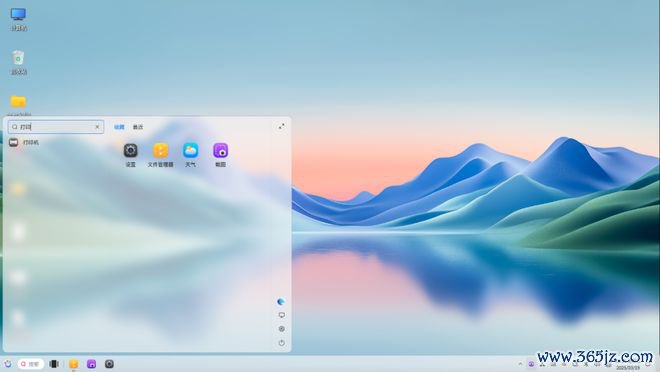The image size is (660, 372).
Task: Click inside the launcher search field
Action: coord(56,127)
